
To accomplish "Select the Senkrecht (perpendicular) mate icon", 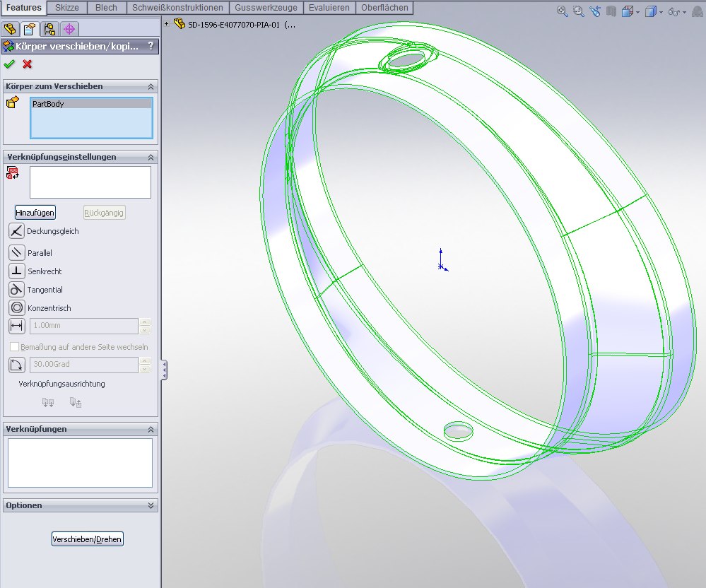I will pyautogui.click(x=17, y=271).
